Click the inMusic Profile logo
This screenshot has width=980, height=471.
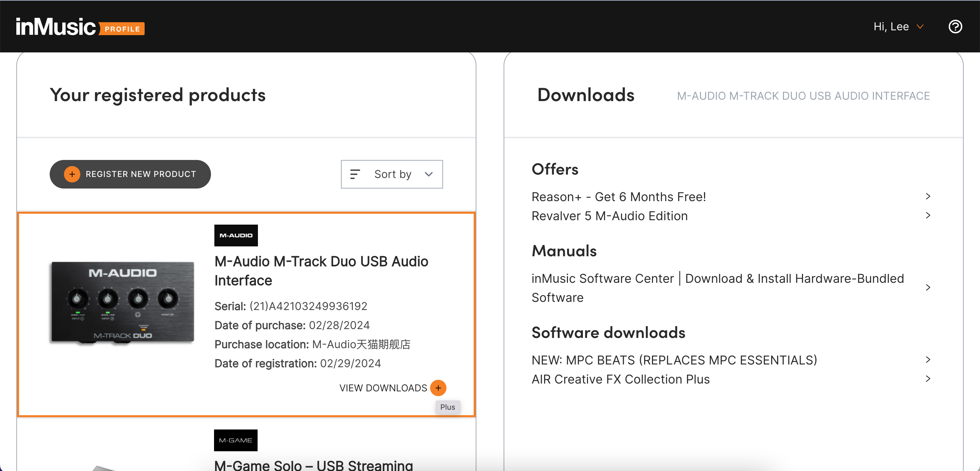click(x=80, y=27)
